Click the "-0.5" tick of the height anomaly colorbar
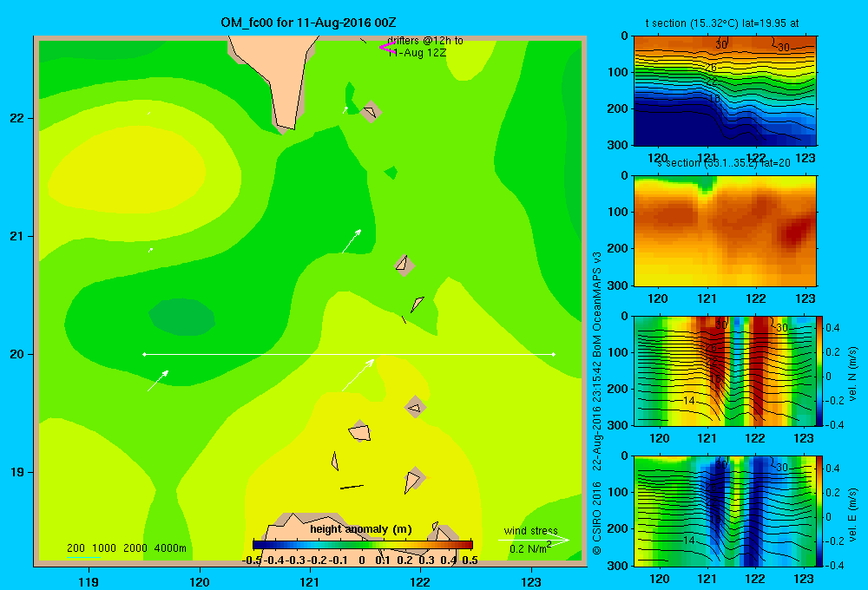The width and height of the screenshot is (868, 590). tap(252, 560)
